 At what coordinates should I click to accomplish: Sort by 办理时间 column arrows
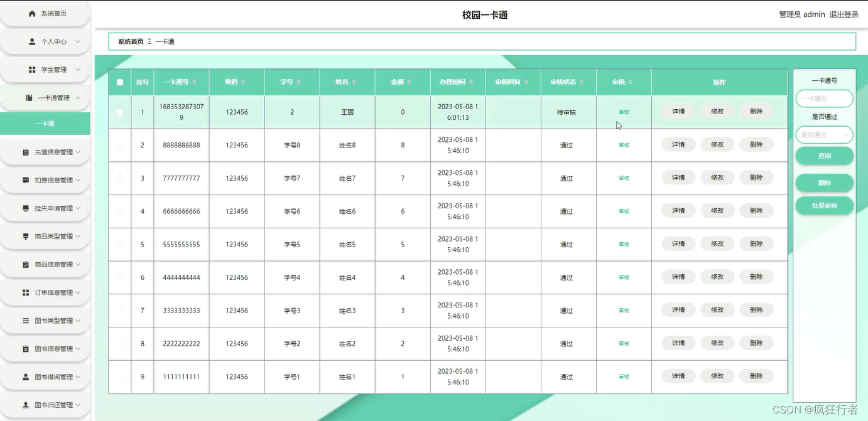pyautogui.click(x=471, y=82)
